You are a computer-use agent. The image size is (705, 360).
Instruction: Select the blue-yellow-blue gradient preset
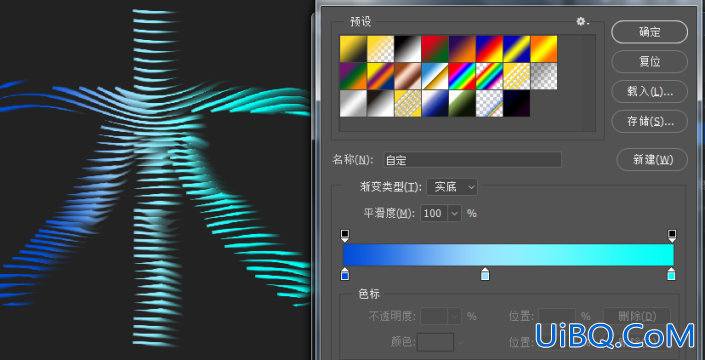(517, 49)
